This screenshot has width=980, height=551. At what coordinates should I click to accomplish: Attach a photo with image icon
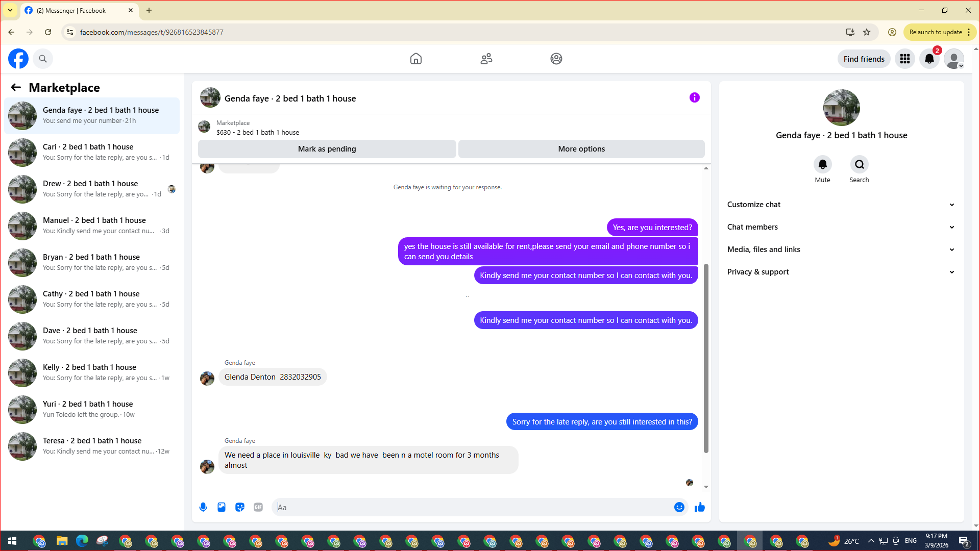coord(222,507)
